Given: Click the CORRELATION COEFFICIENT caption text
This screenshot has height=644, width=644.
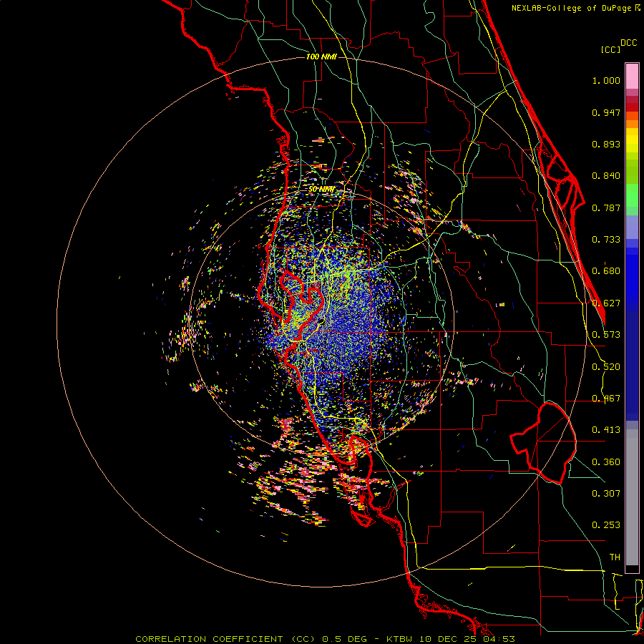Looking at the screenshot, I should [x=209, y=639].
